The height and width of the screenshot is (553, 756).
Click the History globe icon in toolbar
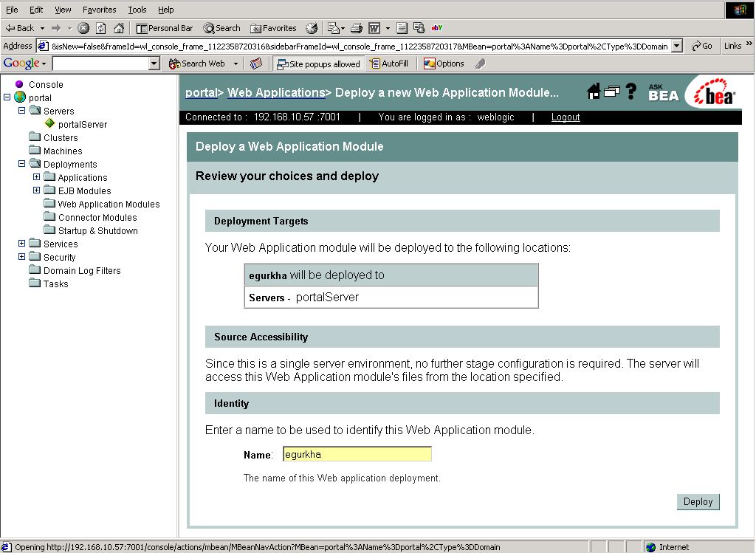[x=312, y=28]
